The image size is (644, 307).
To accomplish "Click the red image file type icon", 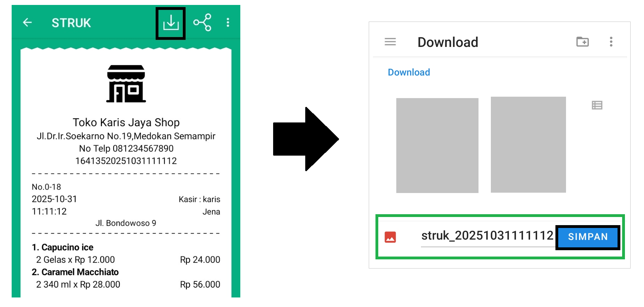I will click(390, 237).
